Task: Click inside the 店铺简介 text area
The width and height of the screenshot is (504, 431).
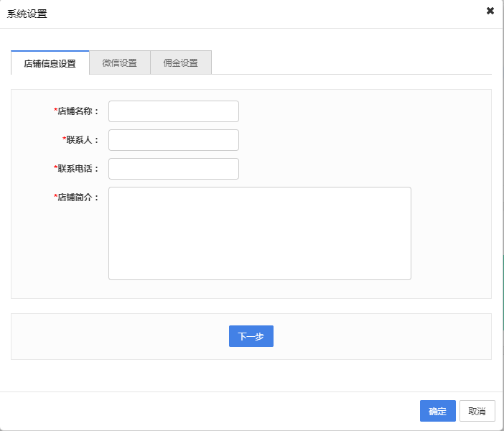Action: (259, 233)
